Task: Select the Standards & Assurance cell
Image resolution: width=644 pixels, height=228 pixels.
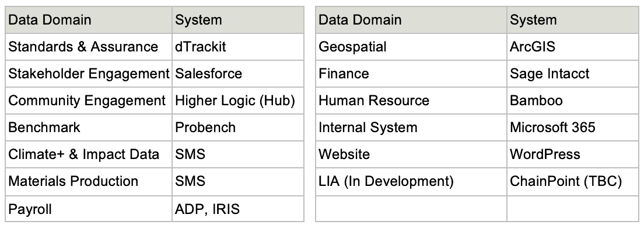Action: tap(89, 47)
